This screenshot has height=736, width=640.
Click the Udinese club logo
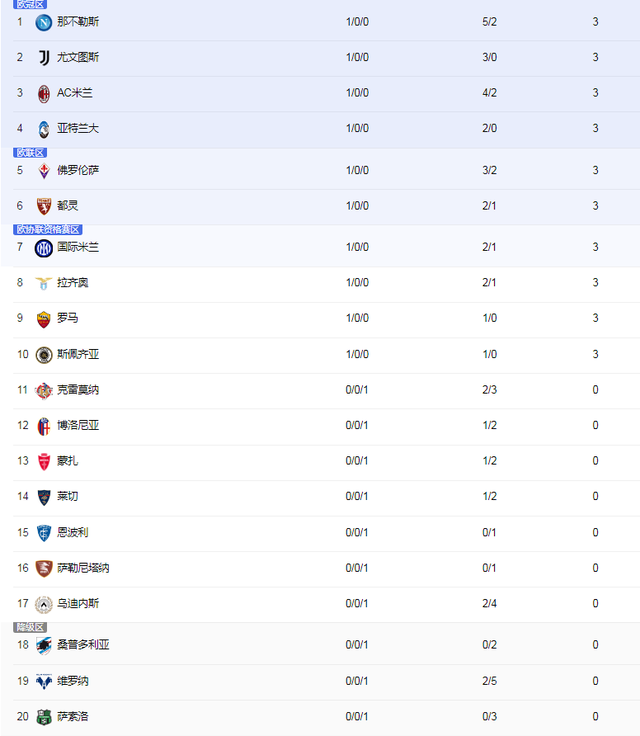(x=44, y=604)
